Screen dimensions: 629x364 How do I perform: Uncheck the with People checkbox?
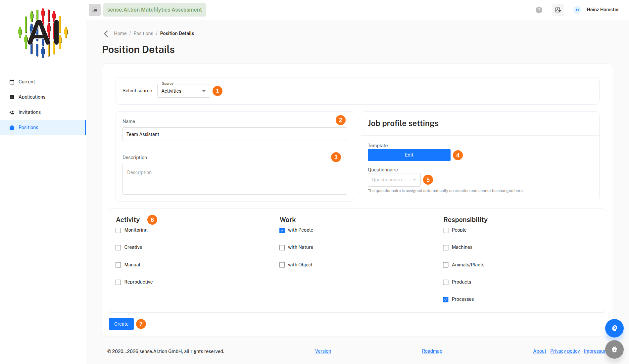coord(282,230)
